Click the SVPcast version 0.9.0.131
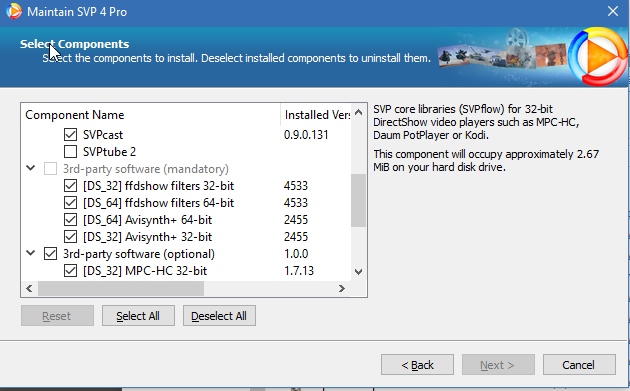The image size is (630, 391). pos(306,135)
